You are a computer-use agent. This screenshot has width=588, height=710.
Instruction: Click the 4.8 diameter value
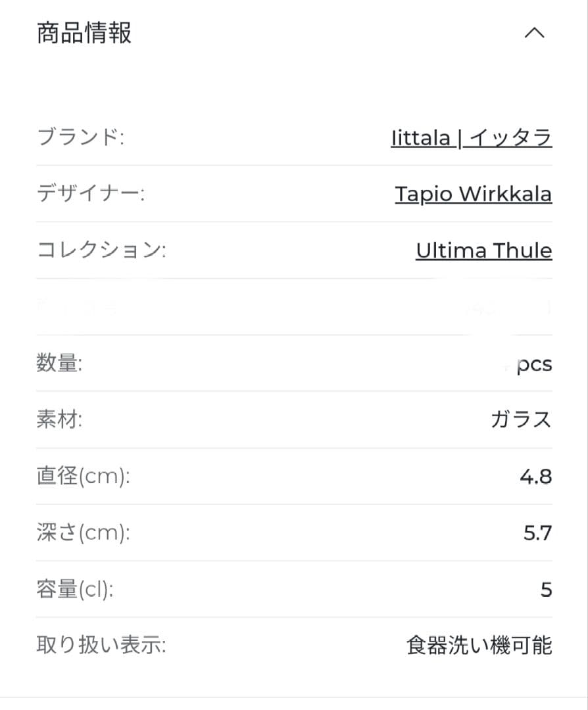click(536, 477)
